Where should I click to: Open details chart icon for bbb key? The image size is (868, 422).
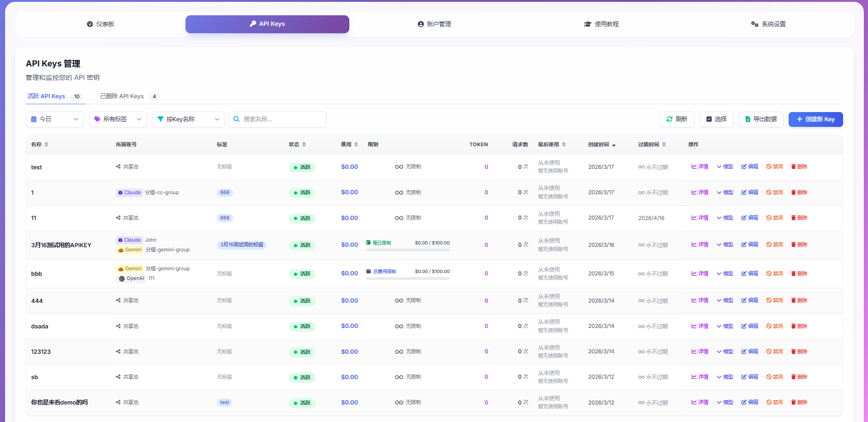[694, 274]
